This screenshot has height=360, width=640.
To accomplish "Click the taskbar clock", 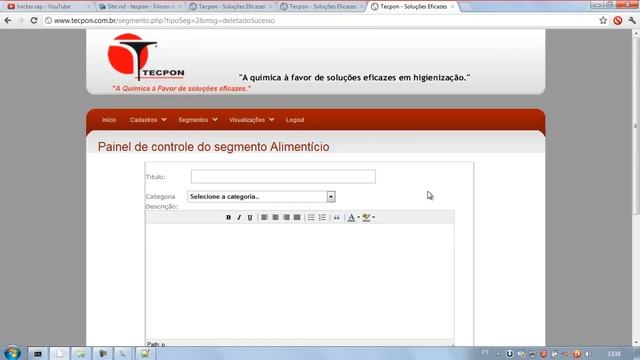I will (x=614, y=354).
